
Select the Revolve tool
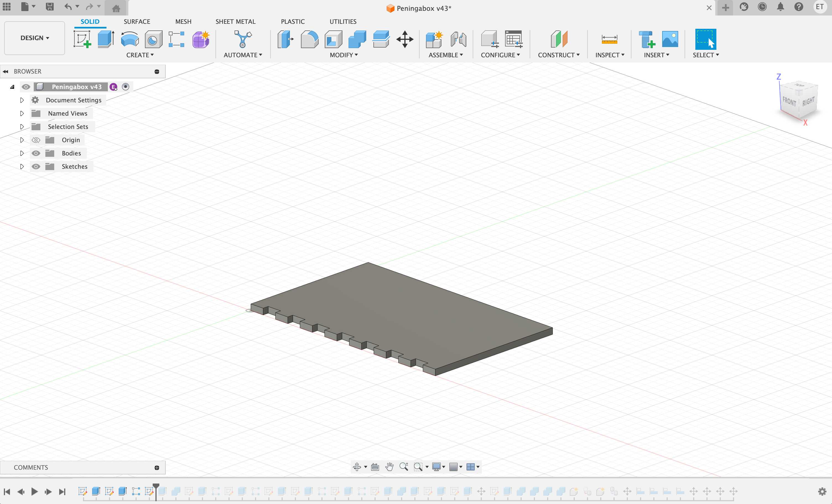click(x=130, y=39)
